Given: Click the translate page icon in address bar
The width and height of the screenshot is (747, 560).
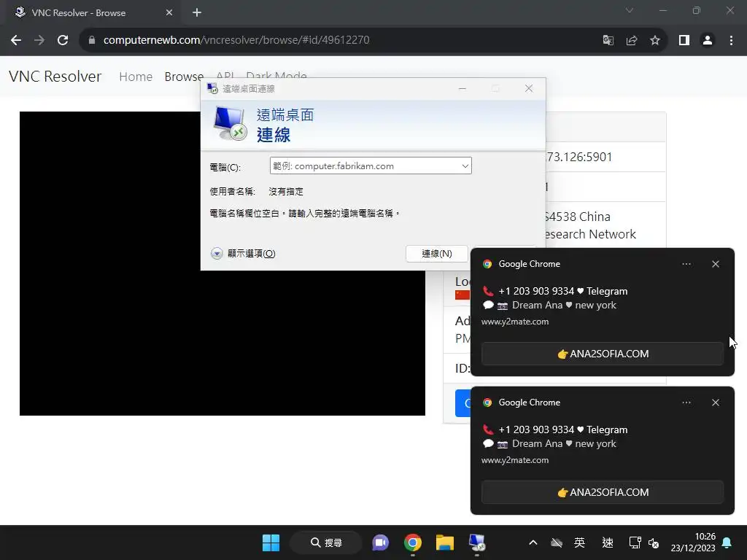Looking at the screenshot, I should 608,41.
